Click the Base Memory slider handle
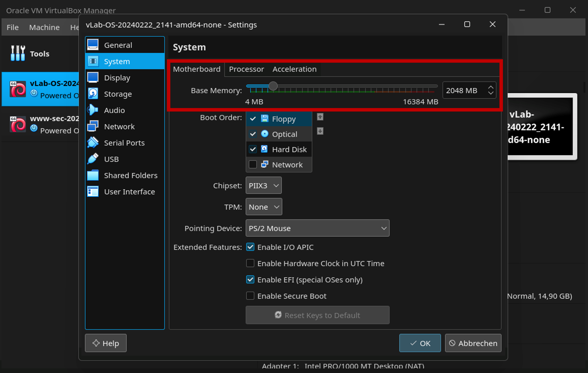The height and width of the screenshot is (373, 588). (x=273, y=86)
